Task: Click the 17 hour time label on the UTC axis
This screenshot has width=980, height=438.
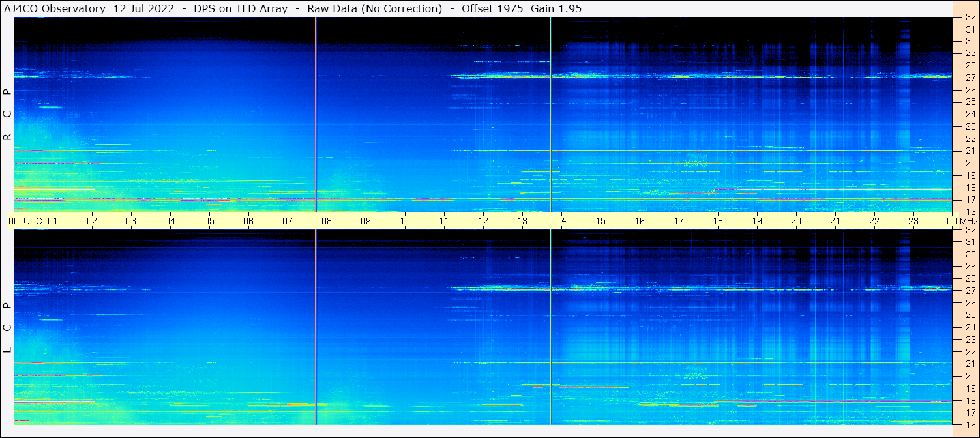Action: pyautogui.click(x=679, y=221)
